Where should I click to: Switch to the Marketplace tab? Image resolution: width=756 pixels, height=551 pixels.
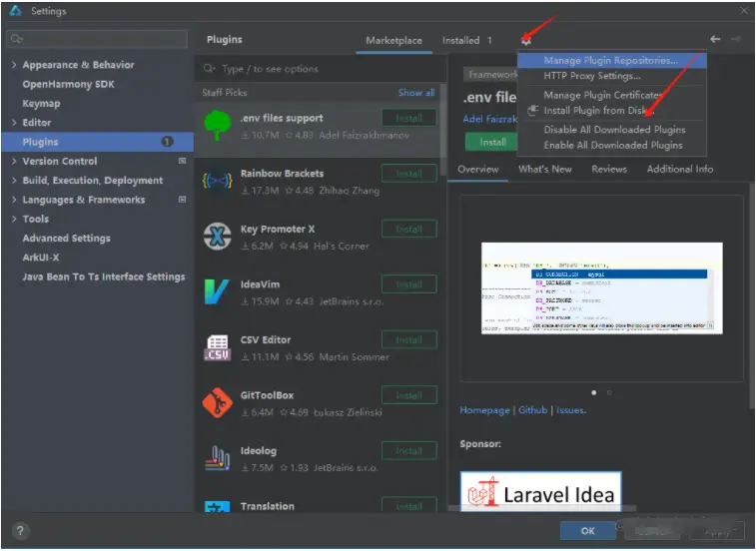coord(393,41)
